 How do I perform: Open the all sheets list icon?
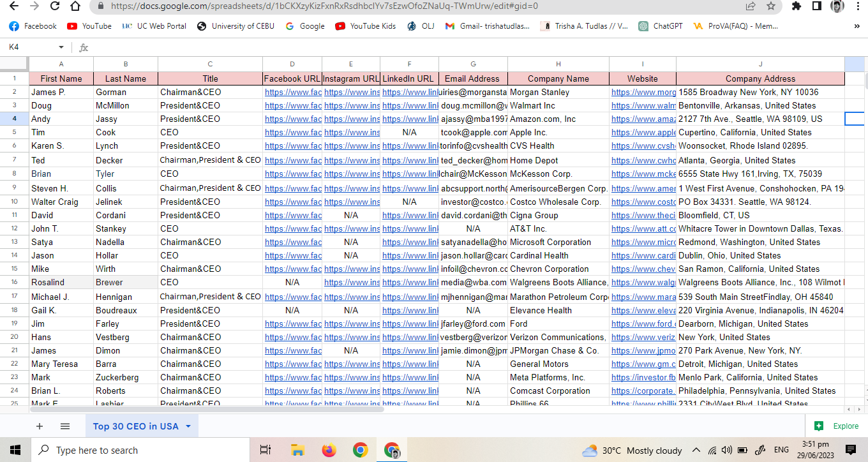click(x=65, y=426)
